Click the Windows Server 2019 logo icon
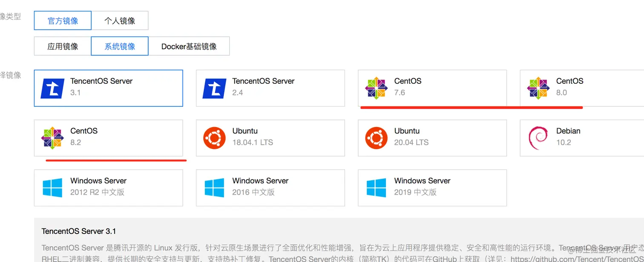The image size is (644, 262). click(x=376, y=188)
